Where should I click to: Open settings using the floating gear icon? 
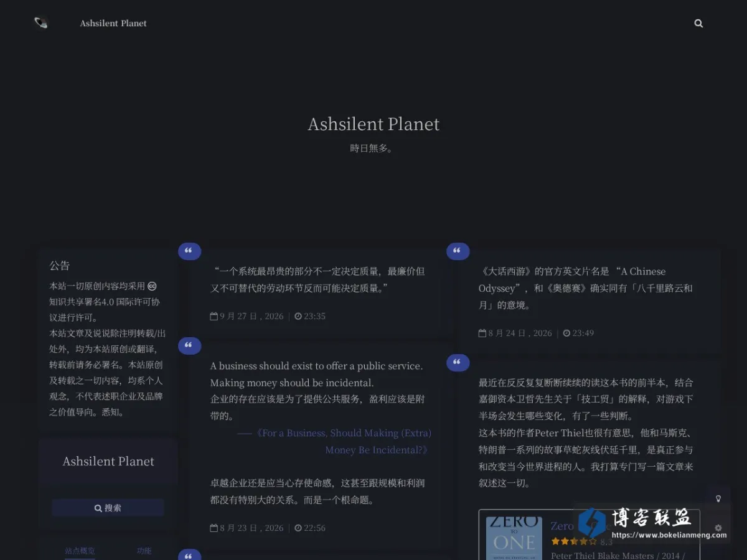point(718,528)
